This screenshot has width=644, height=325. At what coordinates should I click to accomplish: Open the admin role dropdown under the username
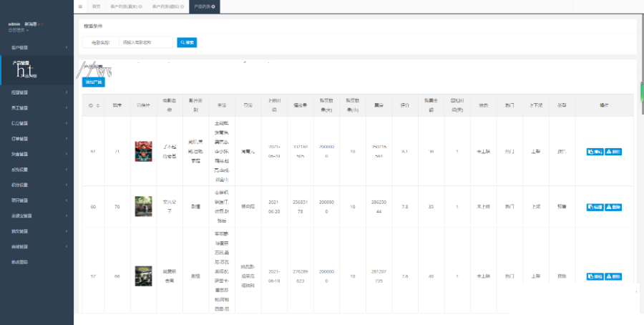tap(19, 30)
